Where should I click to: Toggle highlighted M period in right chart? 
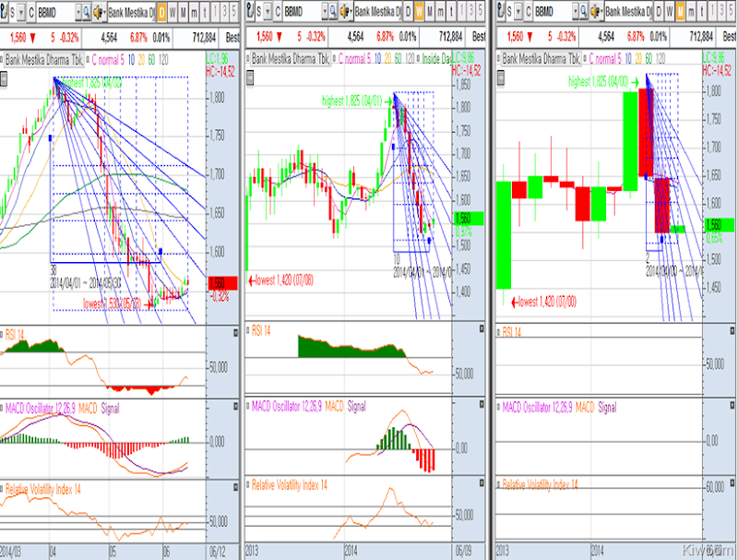pyautogui.click(x=680, y=12)
